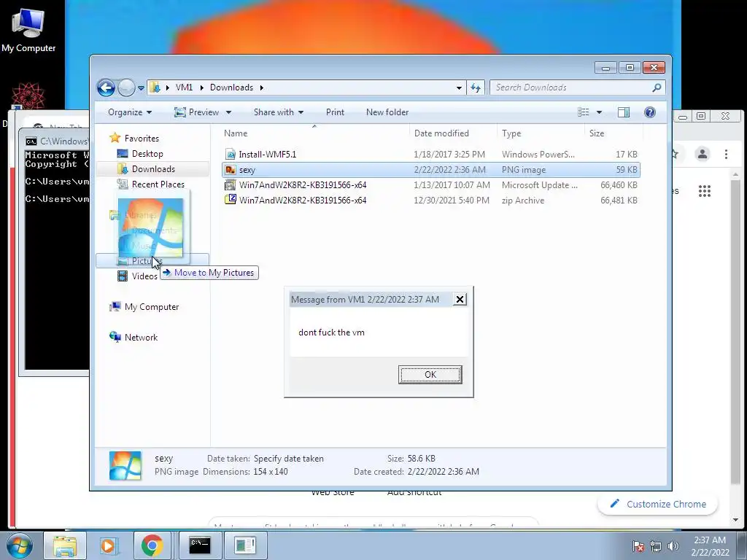This screenshot has height=560, width=747.
Task: Open Recent Places in Favorites
Action: (158, 184)
